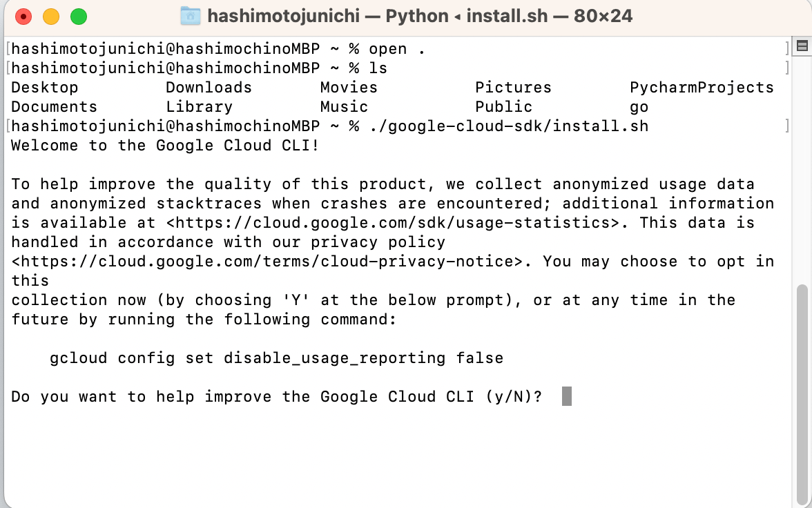Click the green full-screen window button
The image size is (812, 508).
pos(79,16)
